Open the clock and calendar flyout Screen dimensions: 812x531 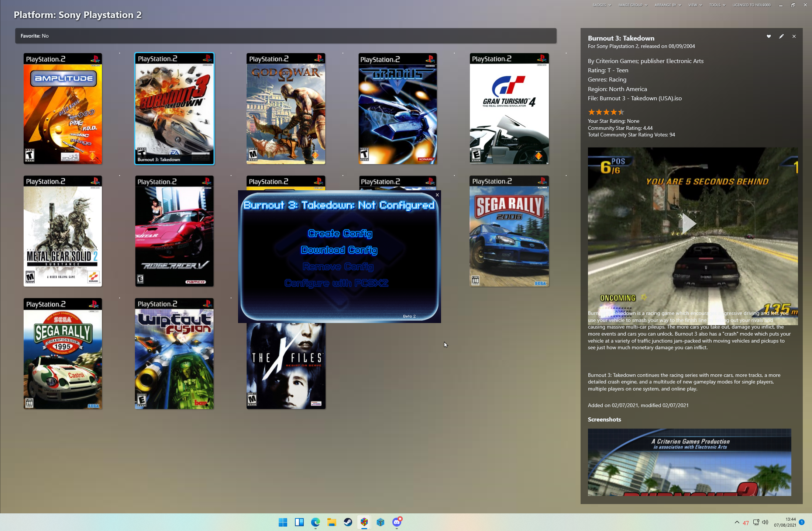click(x=785, y=522)
